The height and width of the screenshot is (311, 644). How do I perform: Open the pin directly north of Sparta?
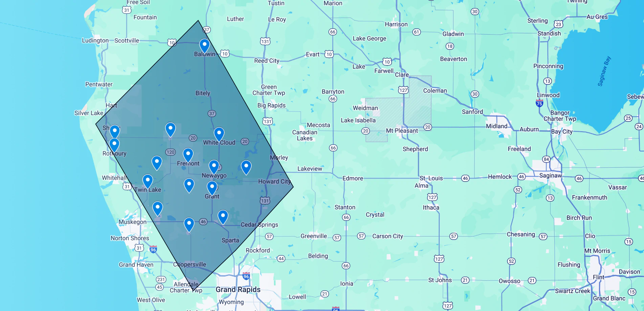(x=223, y=216)
